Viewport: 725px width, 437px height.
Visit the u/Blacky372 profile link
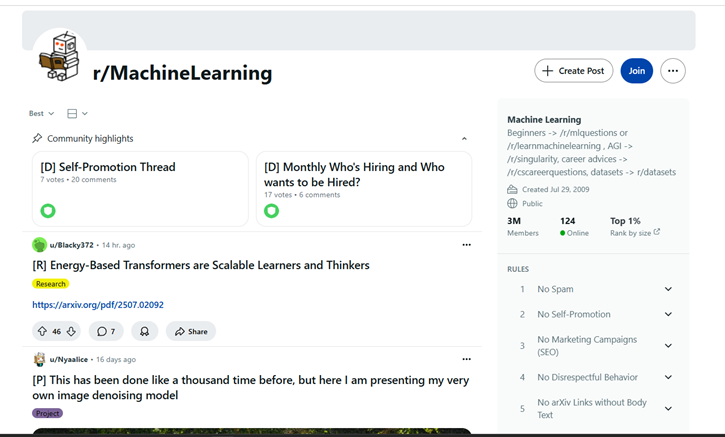click(x=72, y=245)
